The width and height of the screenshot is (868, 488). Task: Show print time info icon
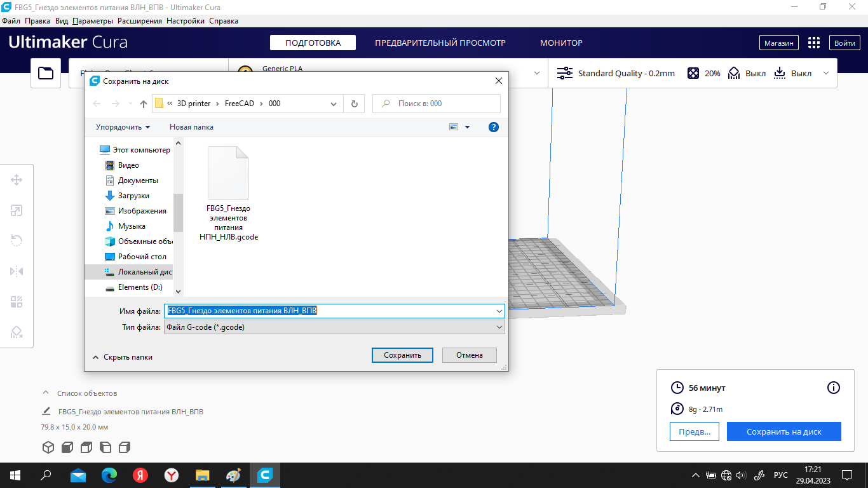pyautogui.click(x=834, y=388)
